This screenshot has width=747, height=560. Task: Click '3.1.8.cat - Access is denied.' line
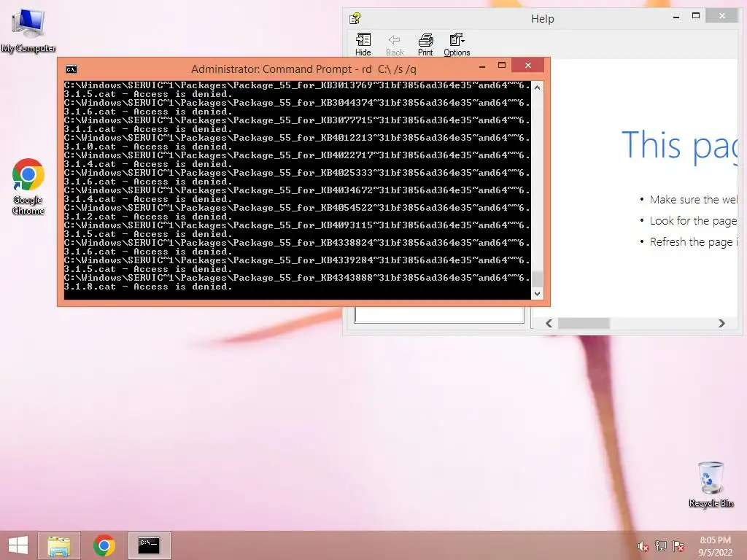148,287
